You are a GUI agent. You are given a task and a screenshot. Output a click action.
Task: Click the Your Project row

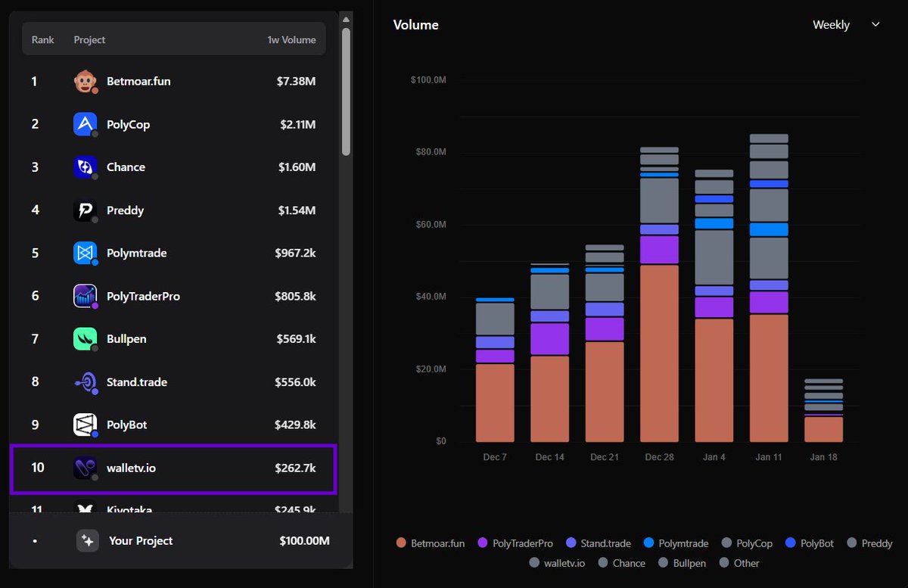[x=174, y=541]
